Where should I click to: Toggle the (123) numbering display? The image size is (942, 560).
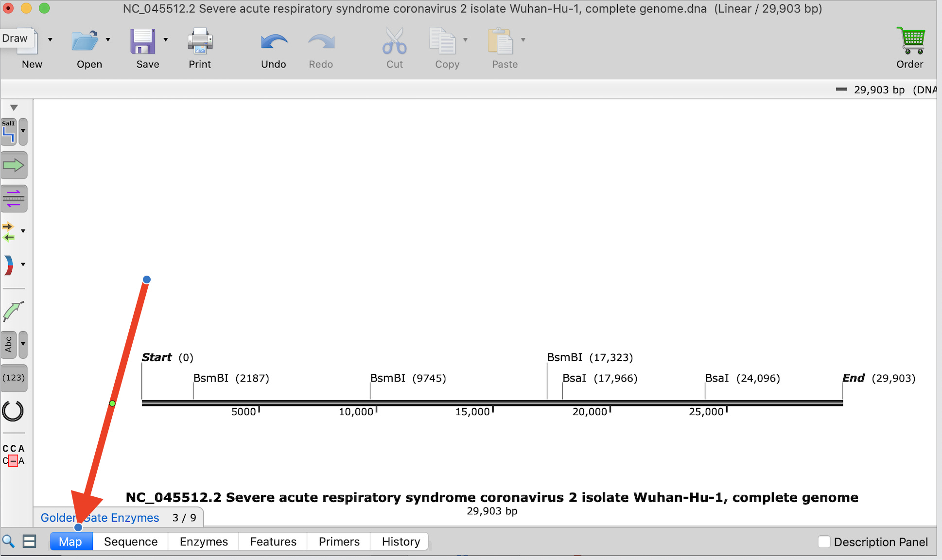pos(14,378)
